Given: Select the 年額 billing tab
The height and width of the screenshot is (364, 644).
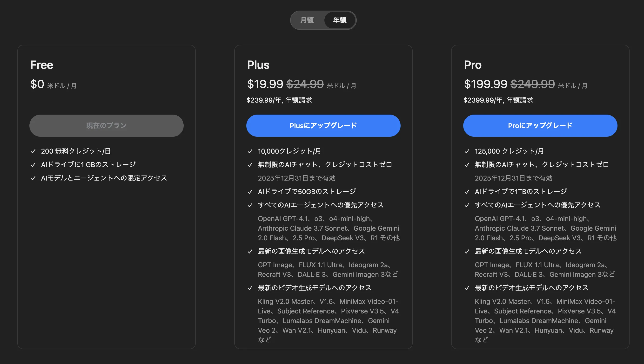Looking at the screenshot, I should coord(340,20).
